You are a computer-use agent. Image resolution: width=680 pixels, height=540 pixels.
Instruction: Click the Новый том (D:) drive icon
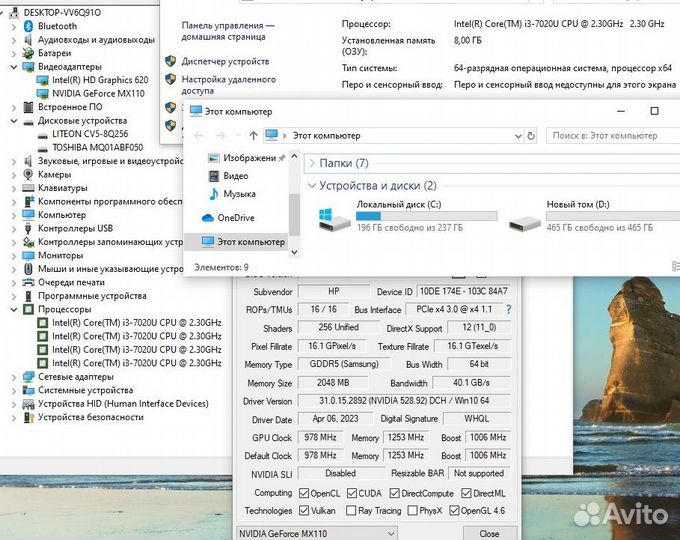point(525,223)
